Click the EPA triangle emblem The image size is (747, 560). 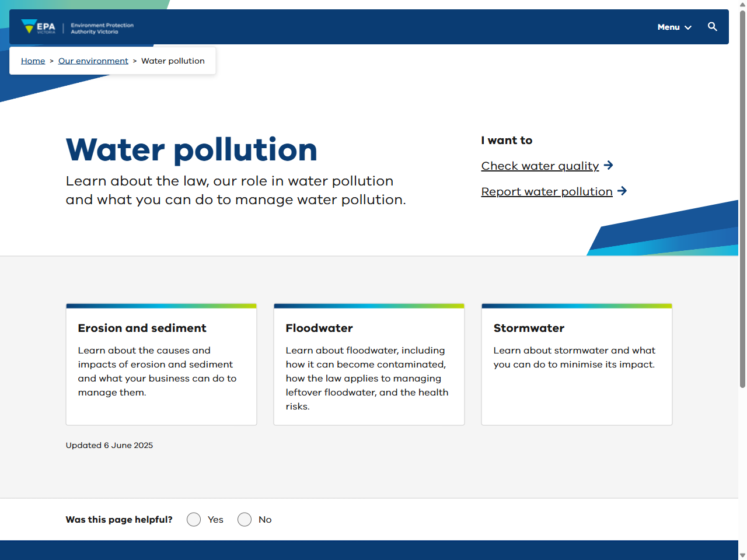(x=29, y=26)
